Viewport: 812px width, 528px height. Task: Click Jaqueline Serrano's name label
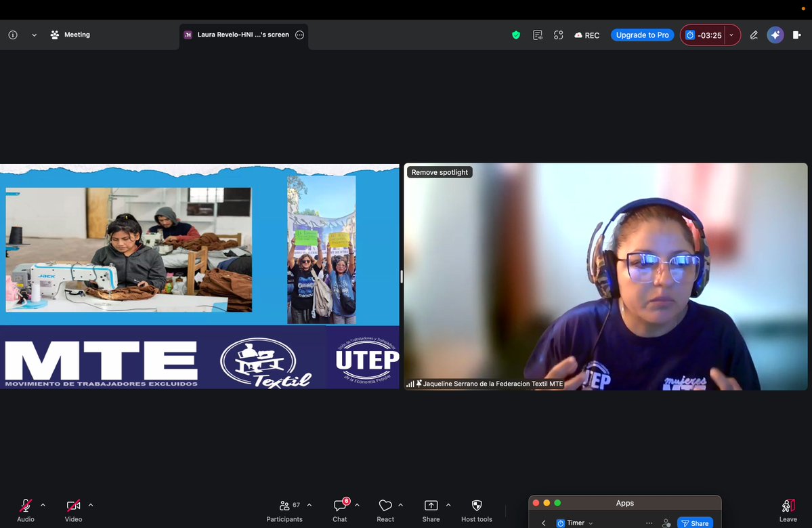(492, 384)
